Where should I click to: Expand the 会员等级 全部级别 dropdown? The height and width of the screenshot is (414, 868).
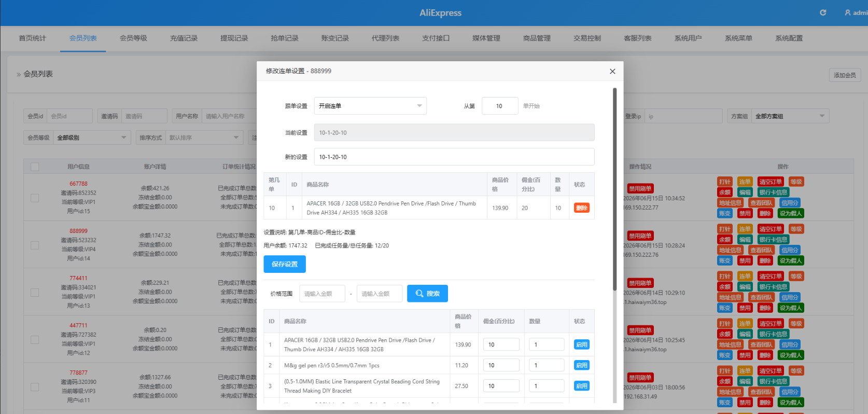92,137
